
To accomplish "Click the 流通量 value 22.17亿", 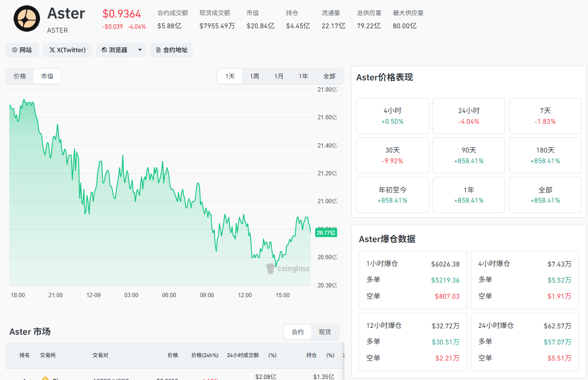I will 333,26.
